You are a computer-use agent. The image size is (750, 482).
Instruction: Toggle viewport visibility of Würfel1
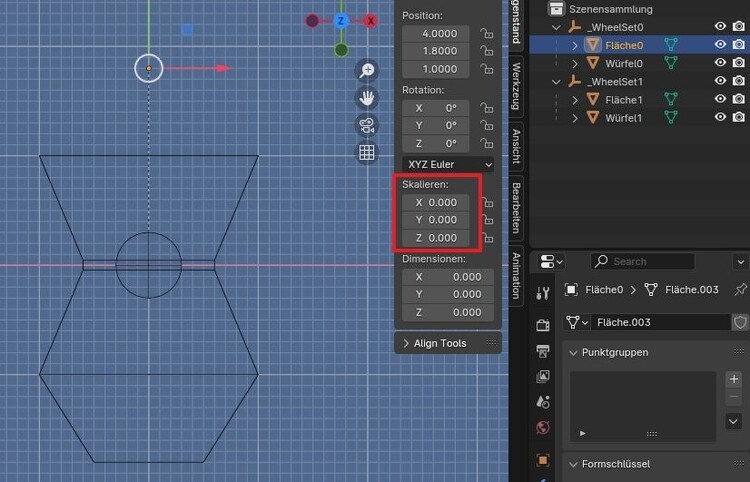pos(720,118)
